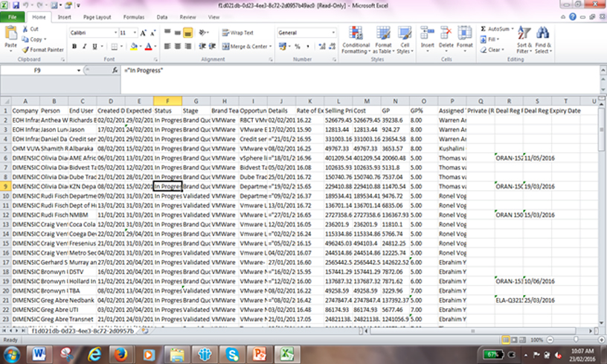Click the Insert Worksheet tab icon
Image resolution: width=607 pixels, height=364 pixels.
point(146,331)
